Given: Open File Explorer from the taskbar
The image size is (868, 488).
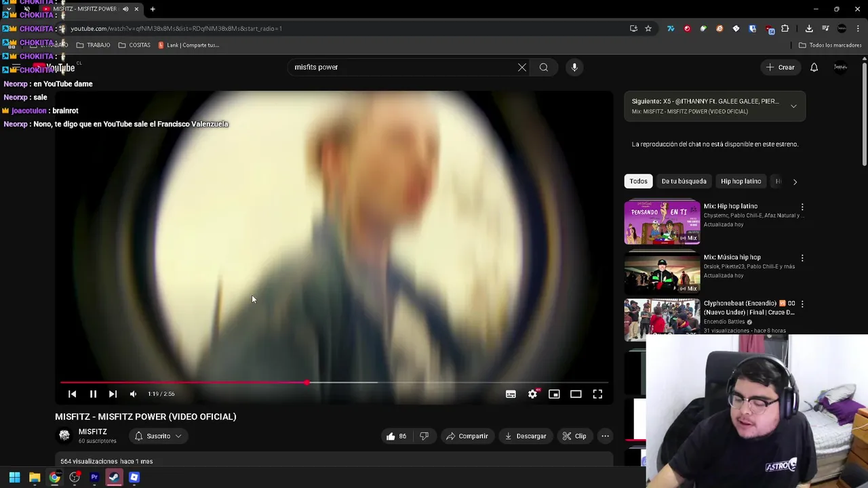Looking at the screenshot, I should 35,477.
